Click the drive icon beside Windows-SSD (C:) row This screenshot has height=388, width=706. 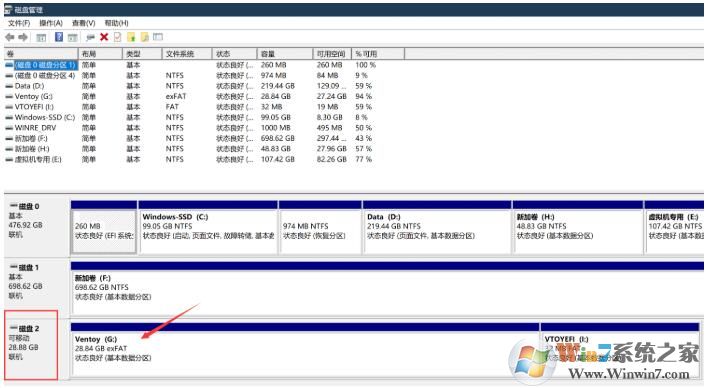[x=9, y=117]
